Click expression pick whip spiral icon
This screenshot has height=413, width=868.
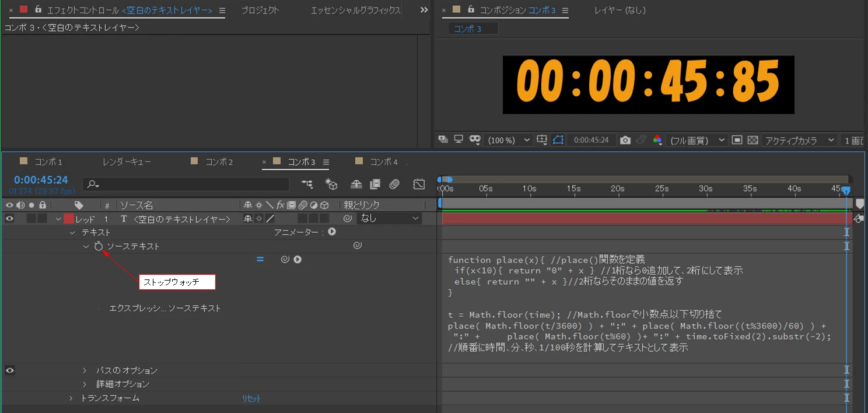(x=285, y=260)
